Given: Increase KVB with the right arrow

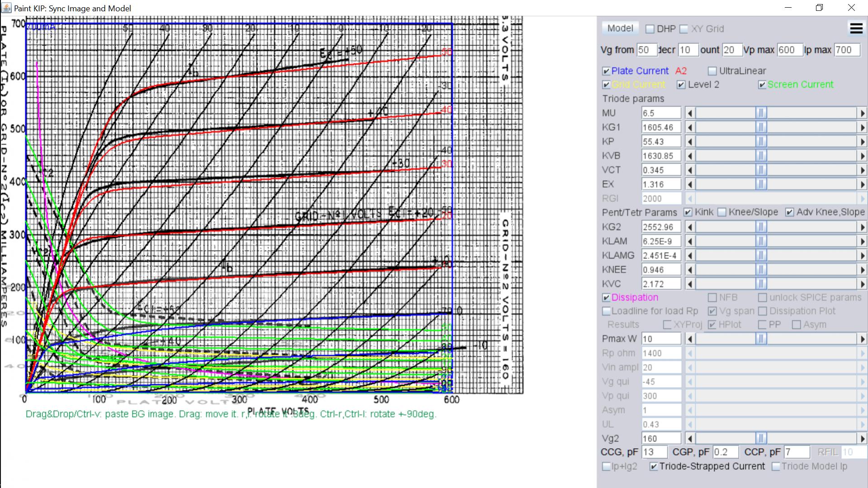Looking at the screenshot, I should point(862,156).
